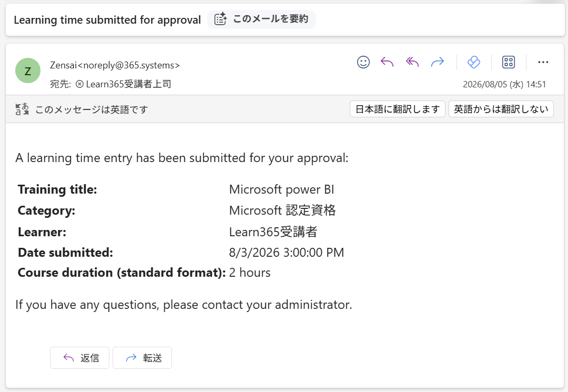Open sender Zensai contact details
The image size is (568, 392).
[115, 65]
